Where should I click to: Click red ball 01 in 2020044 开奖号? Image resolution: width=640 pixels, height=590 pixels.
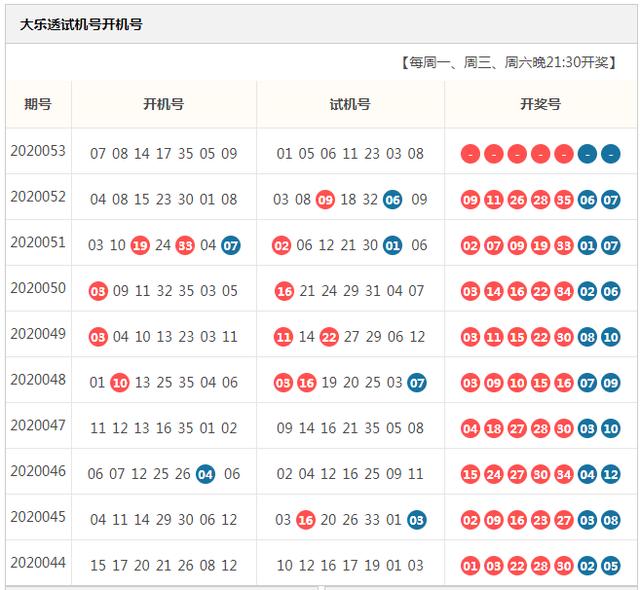(470, 566)
